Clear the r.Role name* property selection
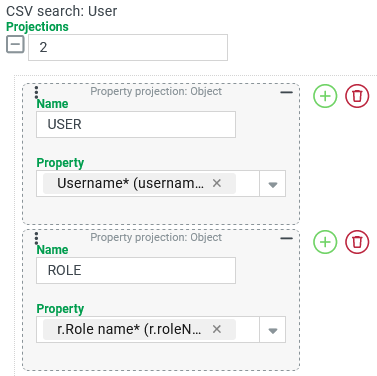 click(x=217, y=329)
